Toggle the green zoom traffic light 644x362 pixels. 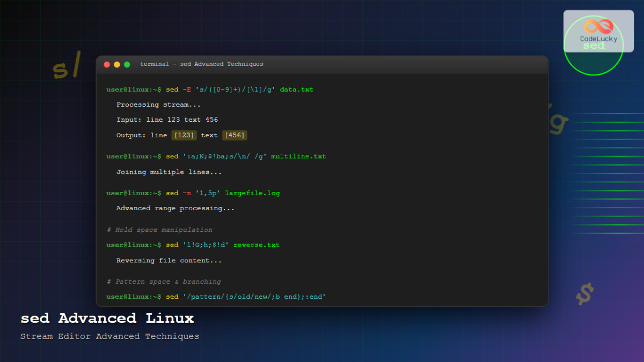click(x=127, y=64)
